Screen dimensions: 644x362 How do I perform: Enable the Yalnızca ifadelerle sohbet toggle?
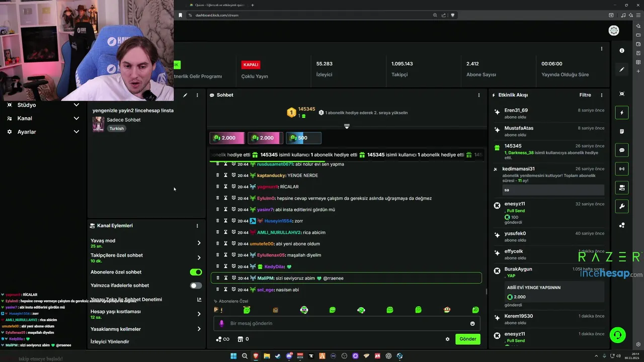196,286
